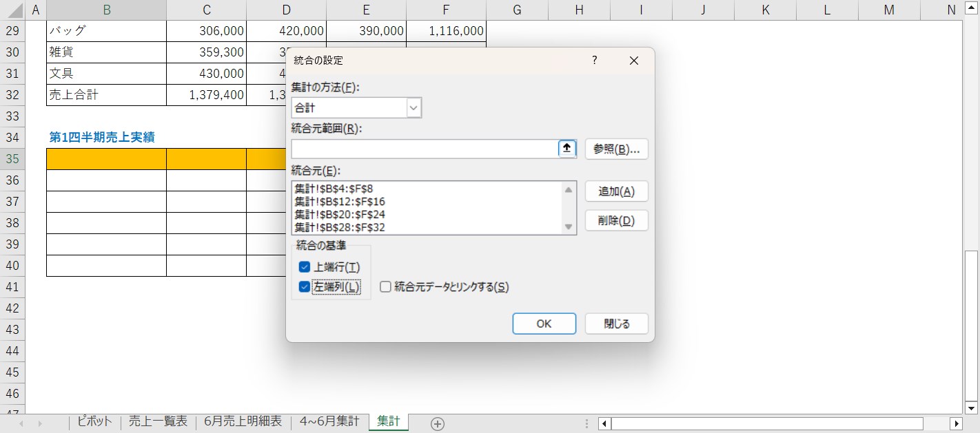Screen dimensions: 980x433
Task: Switch to the 売上一覧表 sheet tab
Action: point(158,421)
